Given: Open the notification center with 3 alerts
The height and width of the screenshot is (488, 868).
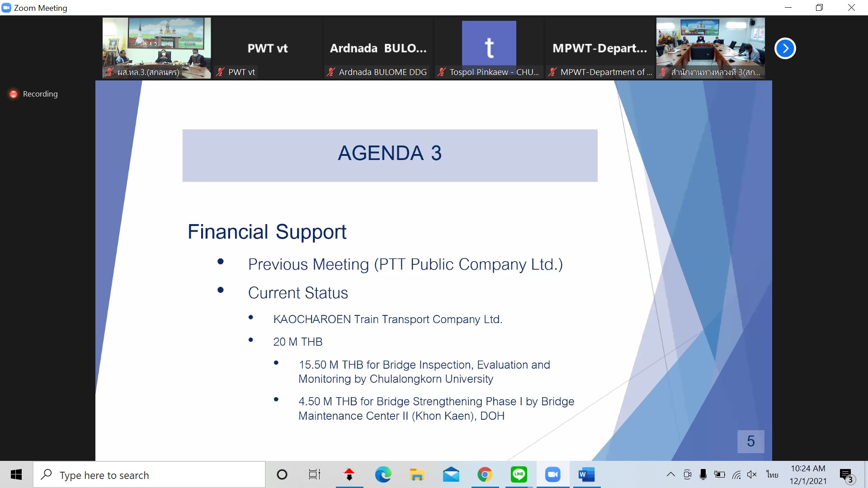Looking at the screenshot, I should coord(846,475).
